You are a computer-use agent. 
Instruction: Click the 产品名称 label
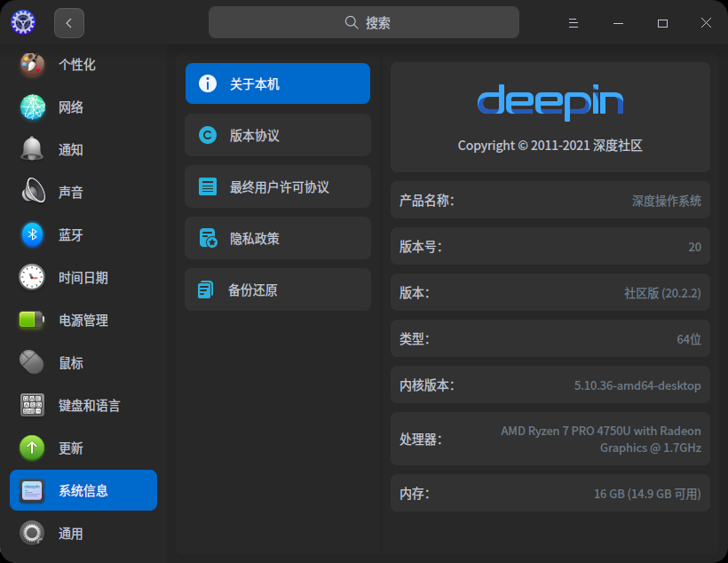click(427, 201)
